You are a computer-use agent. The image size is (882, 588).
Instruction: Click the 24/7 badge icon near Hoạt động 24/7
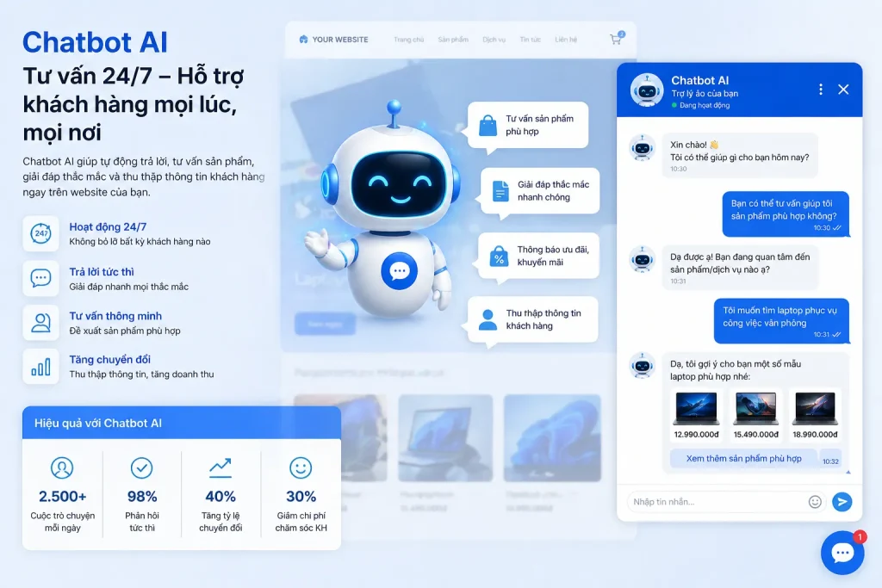[40, 235]
